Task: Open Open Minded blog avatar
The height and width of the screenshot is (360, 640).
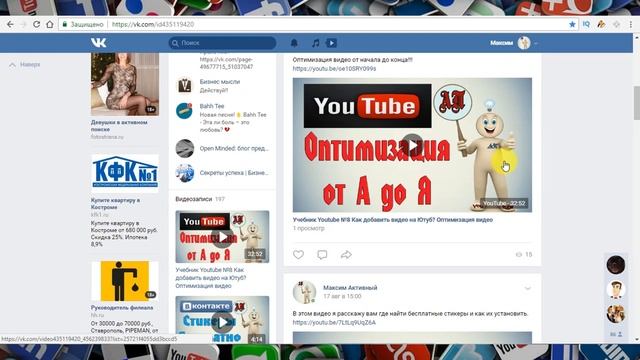Action: (x=184, y=148)
